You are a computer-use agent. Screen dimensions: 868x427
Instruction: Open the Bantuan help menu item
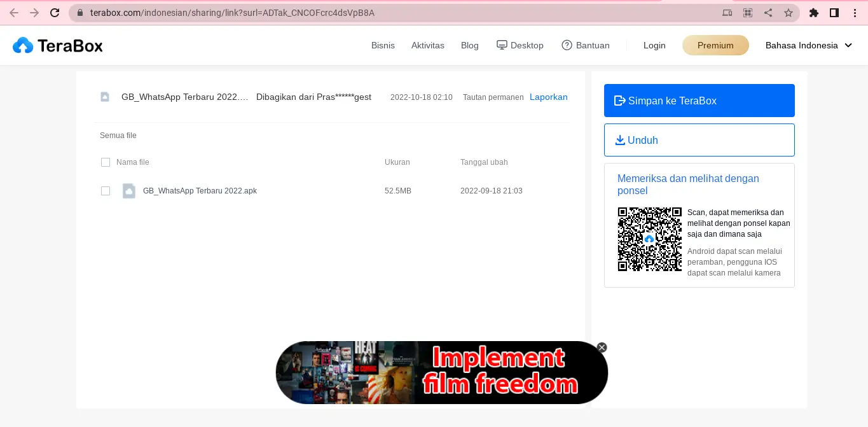tap(586, 45)
